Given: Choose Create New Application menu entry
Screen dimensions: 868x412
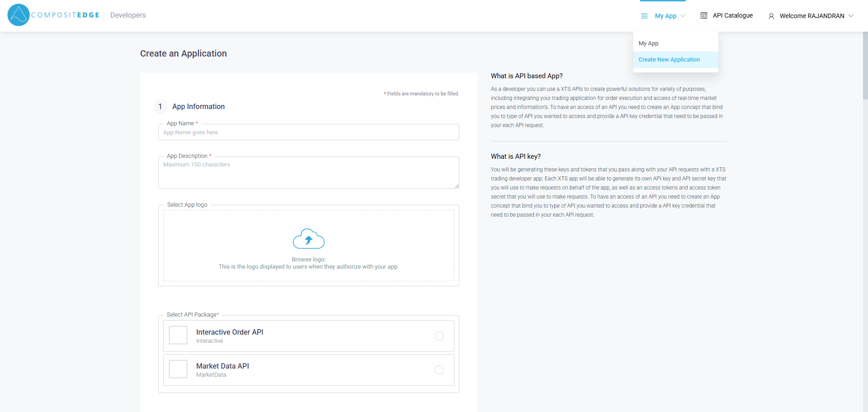Looking at the screenshot, I should point(669,60).
